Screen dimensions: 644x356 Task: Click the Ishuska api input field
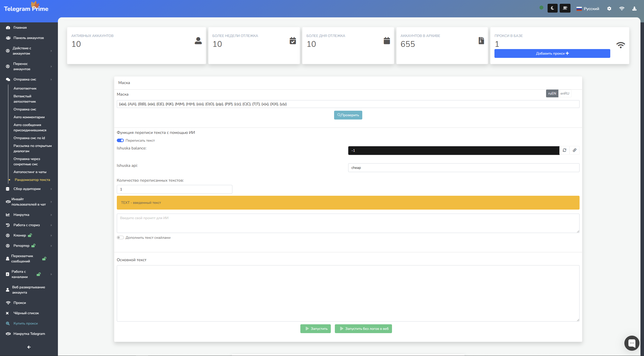[464, 168]
